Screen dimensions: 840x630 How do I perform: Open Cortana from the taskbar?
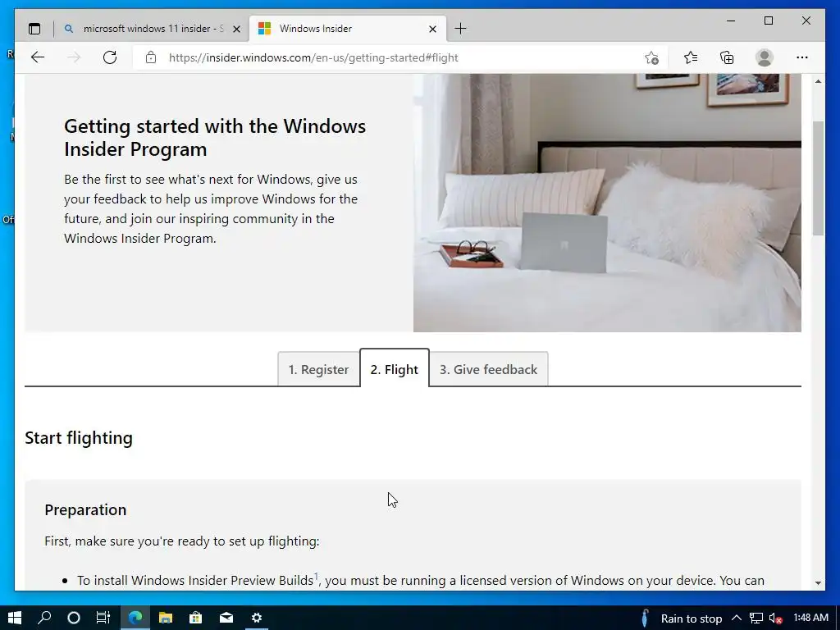pos(74,618)
